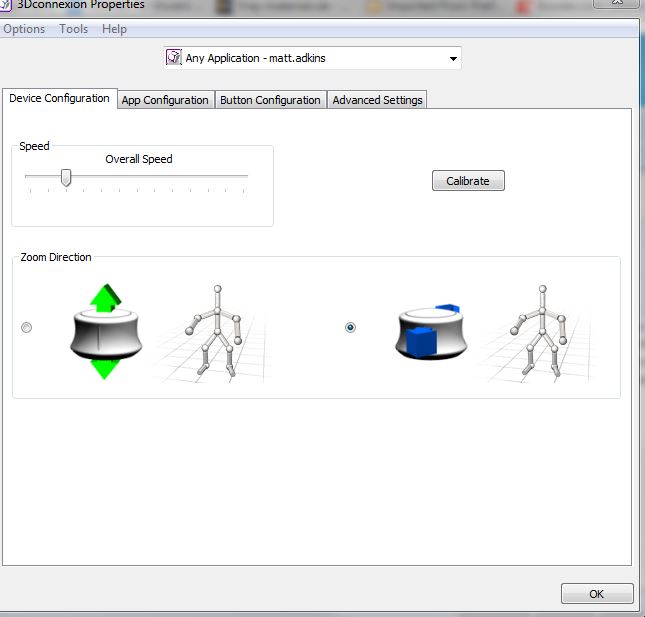Switch to the App Configuration tab
The width and height of the screenshot is (645, 617).
[x=165, y=100]
